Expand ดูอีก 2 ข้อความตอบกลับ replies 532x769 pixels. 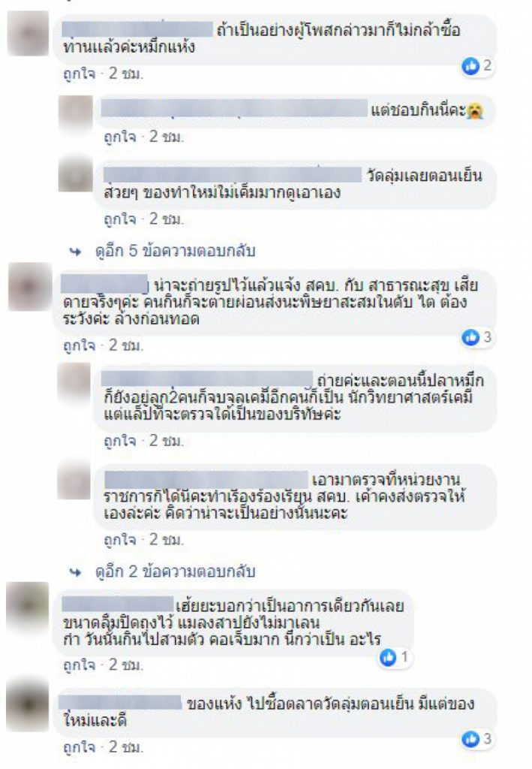click(176, 571)
